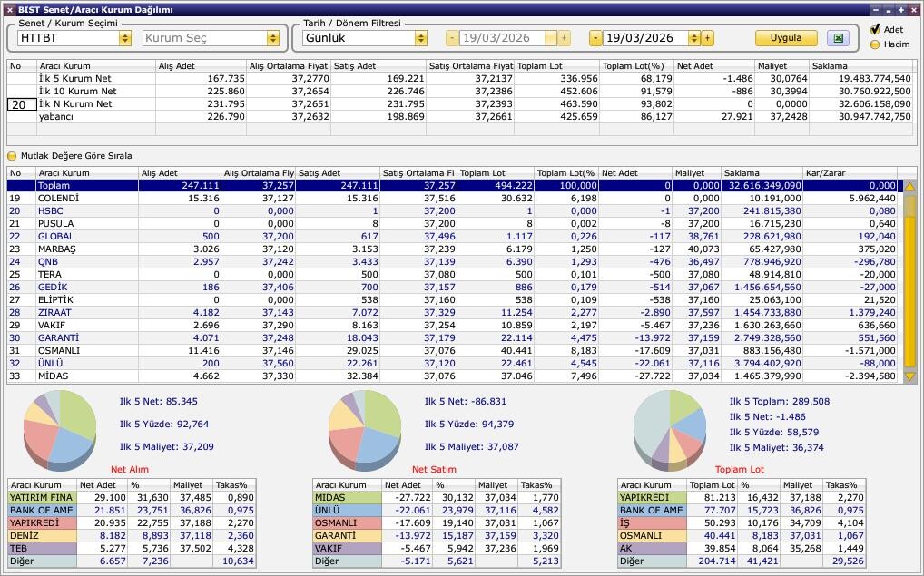Click the minus button before the start date
924x576 pixels.
pos(452,38)
